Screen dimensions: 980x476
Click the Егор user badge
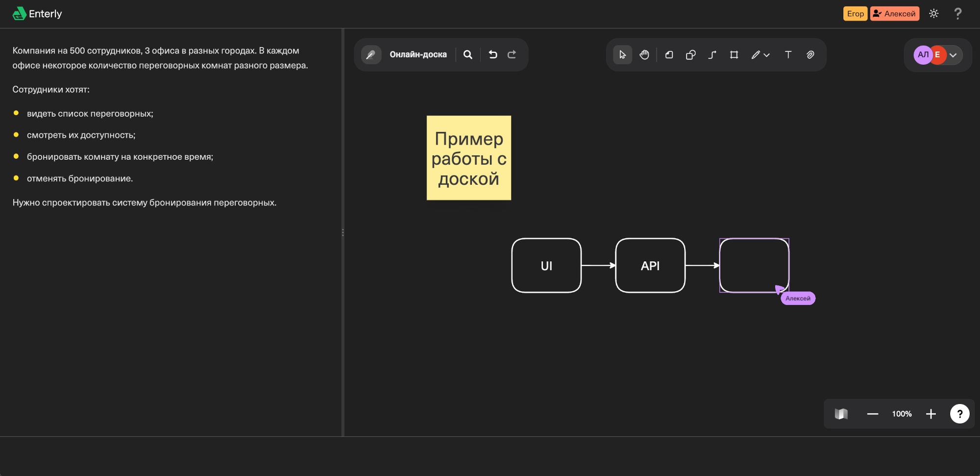(x=855, y=14)
